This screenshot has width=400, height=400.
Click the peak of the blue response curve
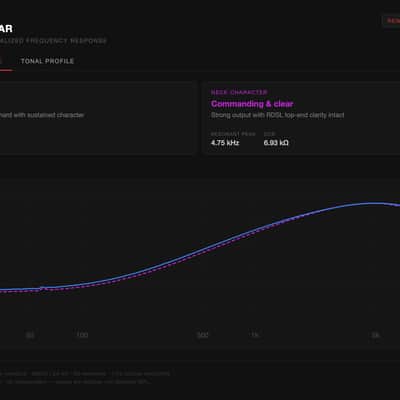(x=373, y=203)
